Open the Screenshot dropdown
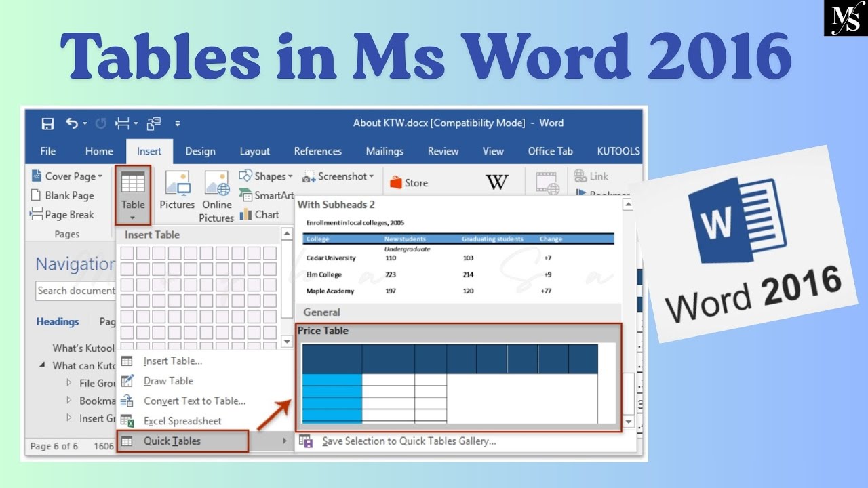 tap(338, 176)
